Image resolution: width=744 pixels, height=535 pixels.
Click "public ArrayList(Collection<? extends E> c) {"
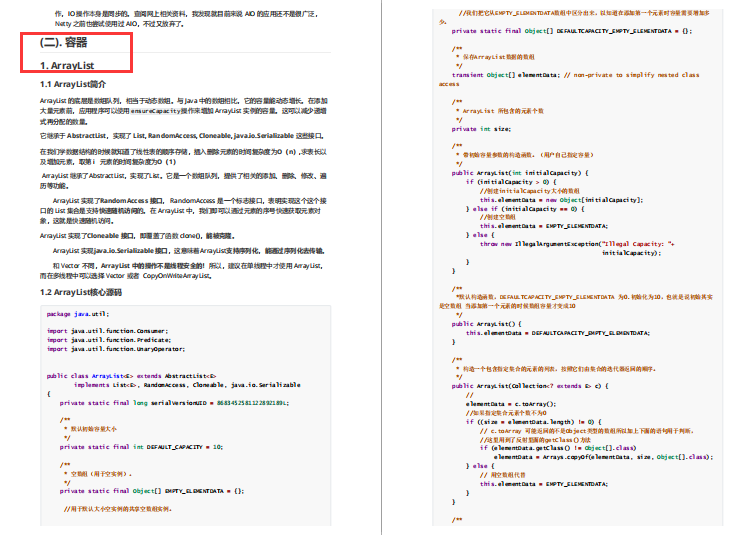530,386
